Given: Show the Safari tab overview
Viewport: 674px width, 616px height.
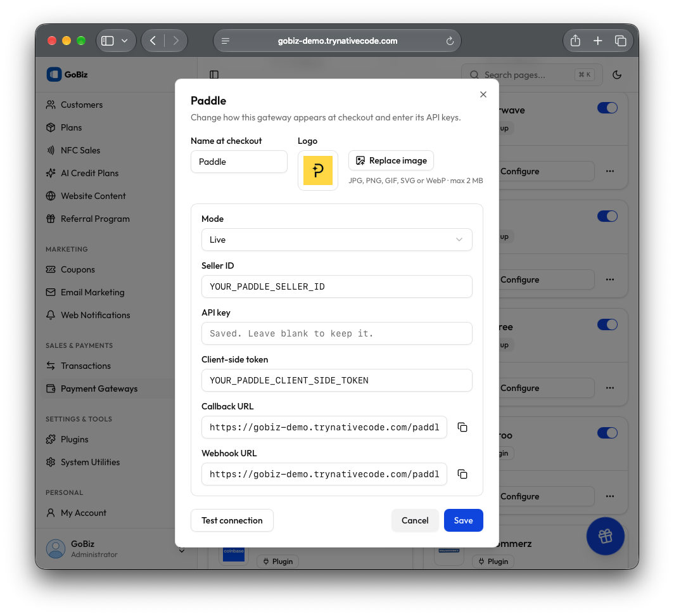Looking at the screenshot, I should 620,41.
